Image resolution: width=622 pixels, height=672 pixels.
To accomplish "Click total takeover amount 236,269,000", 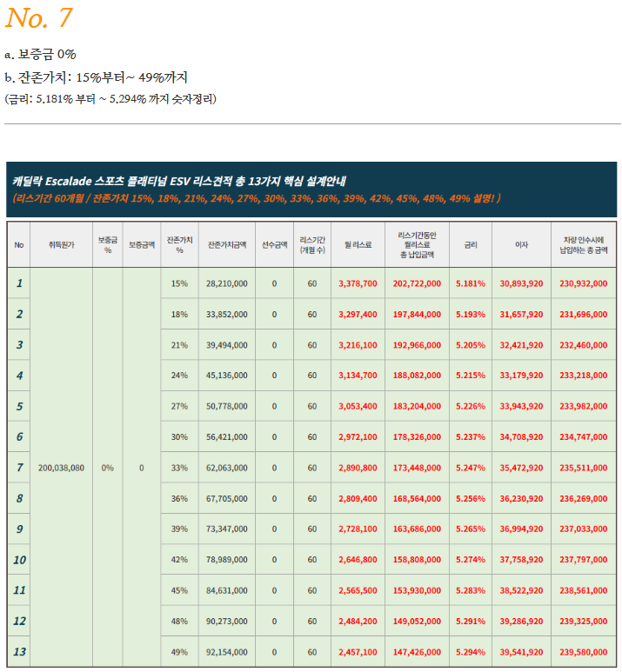I will click(x=584, y=499).
